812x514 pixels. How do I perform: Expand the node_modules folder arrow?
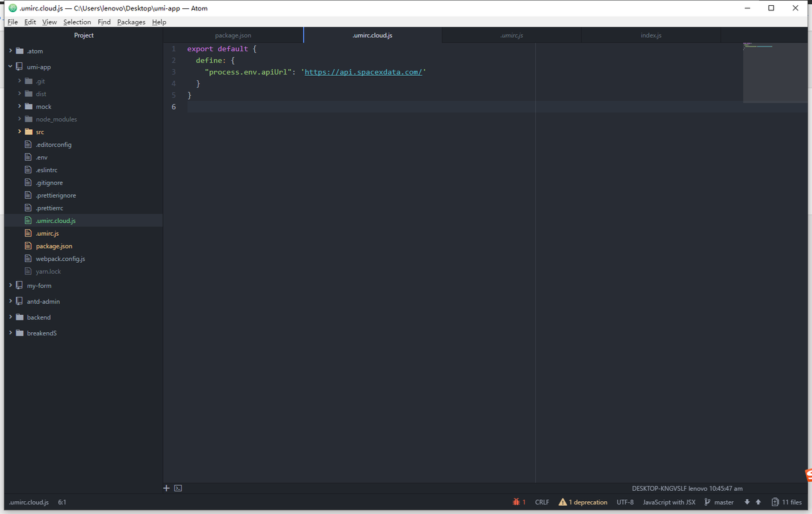[x=19, y=119]
